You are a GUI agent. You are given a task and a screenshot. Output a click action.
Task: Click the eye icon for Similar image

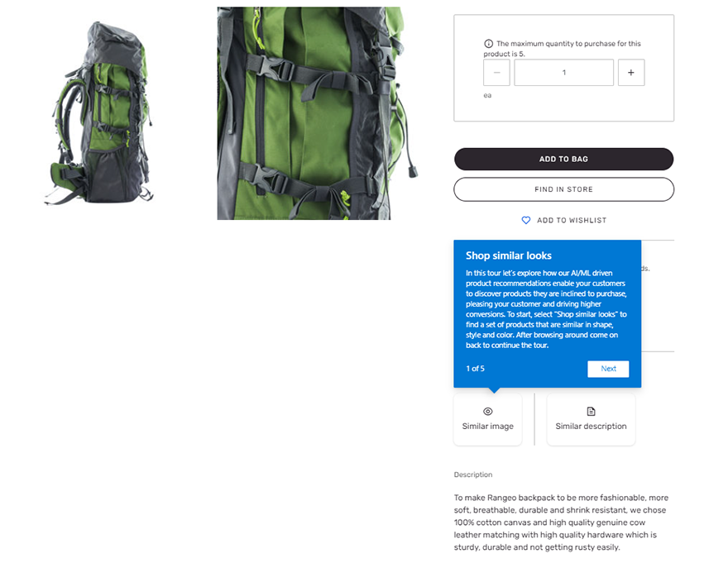coord(487,411)
